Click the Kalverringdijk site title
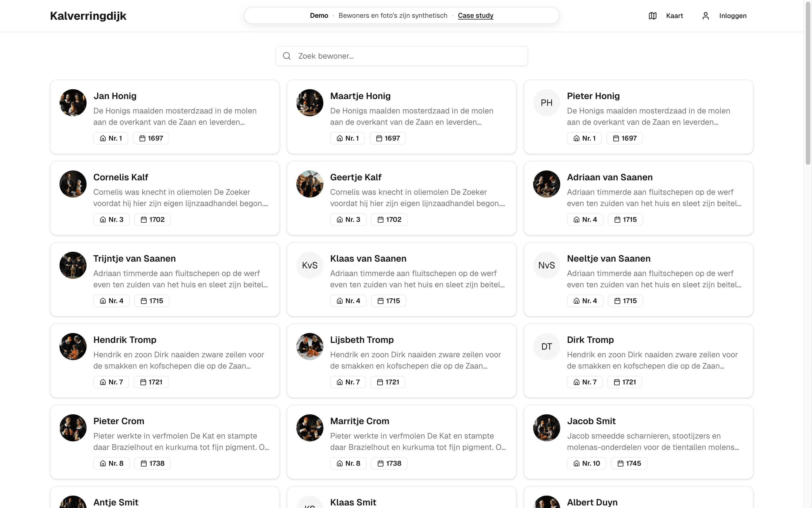 pyautogui.click(x=88, y=16)
